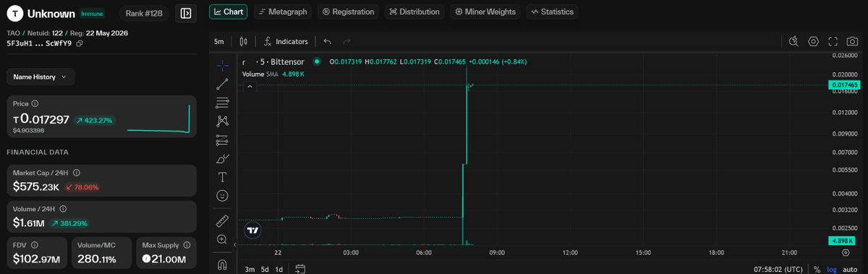Click the TradingView logo on chart
This screenshot has width=868, height=274.
point(252,231)
